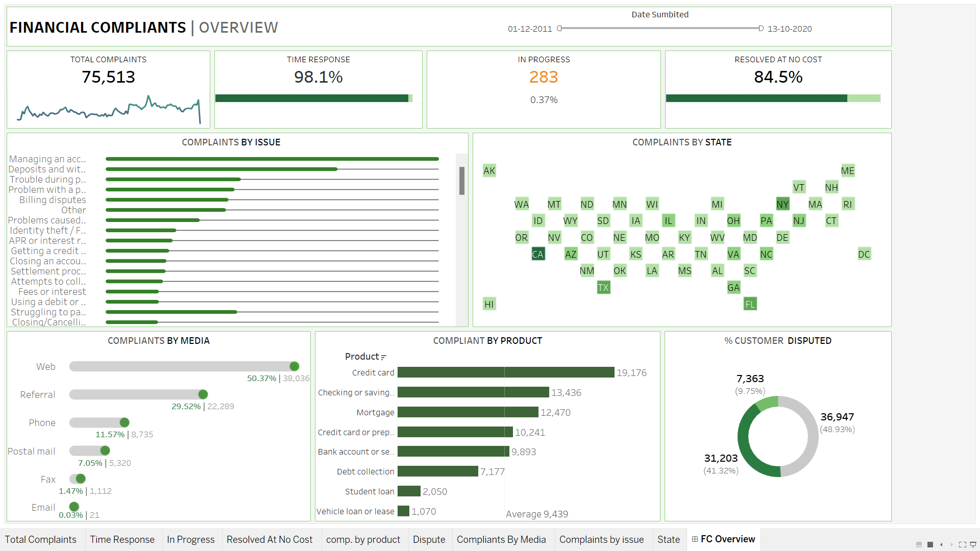Enter full screen using the bracket icon
Screen dimensions: 980x551
coord(963,545)
